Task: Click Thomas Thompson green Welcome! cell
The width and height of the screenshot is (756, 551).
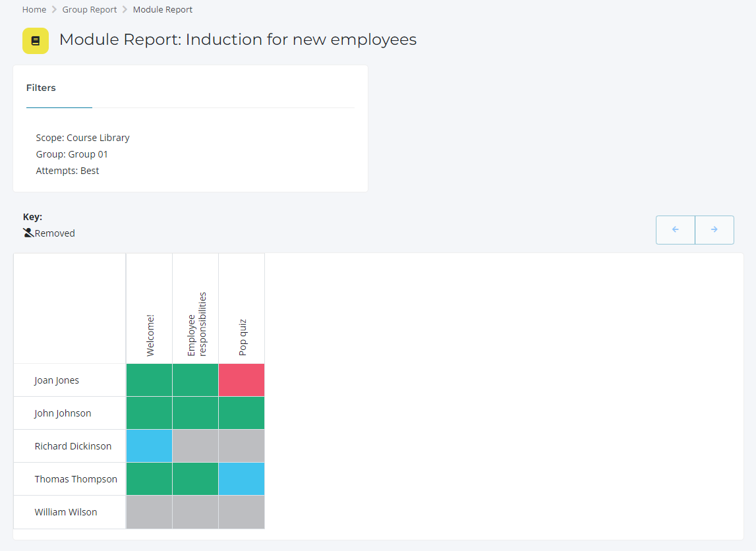Action: coord(150,479)
